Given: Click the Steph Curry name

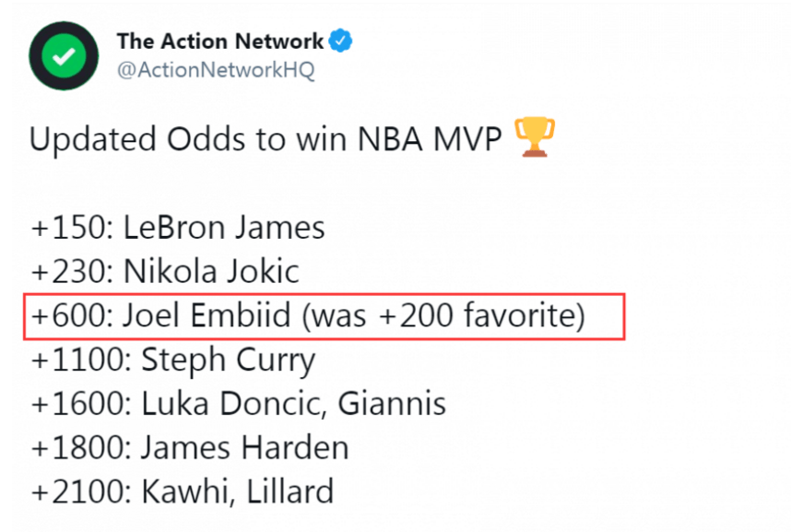Looking at the screenshot, I should pos(228,361).
